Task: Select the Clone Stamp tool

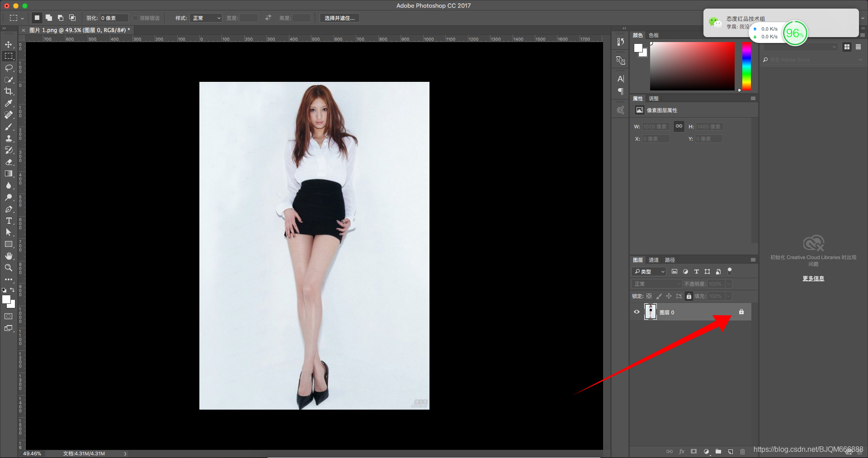Action: (x=9, y=138)
